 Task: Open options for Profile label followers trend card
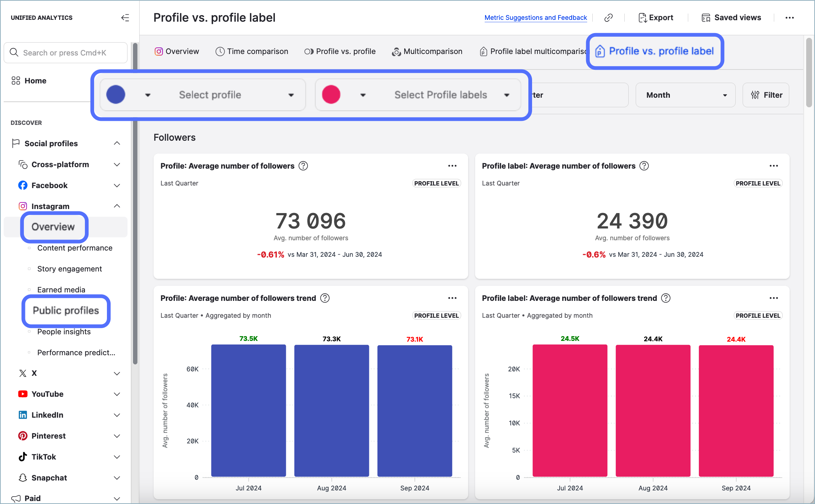coord(773,298)
